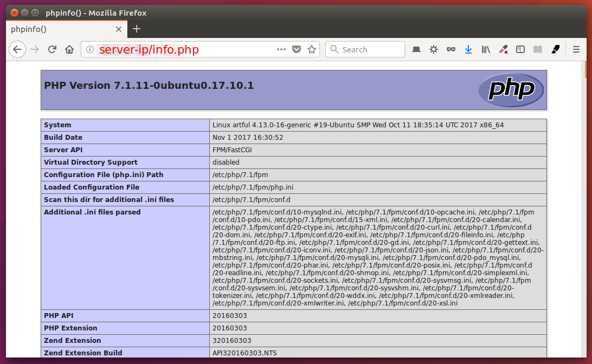Open the Downloads panel
592x364 pixels.
[x=468, y=50]
